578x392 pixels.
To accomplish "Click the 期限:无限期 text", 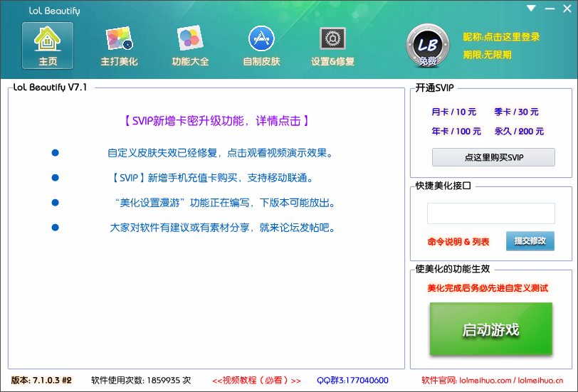I will pyautogui.click(x=488, y=55).
